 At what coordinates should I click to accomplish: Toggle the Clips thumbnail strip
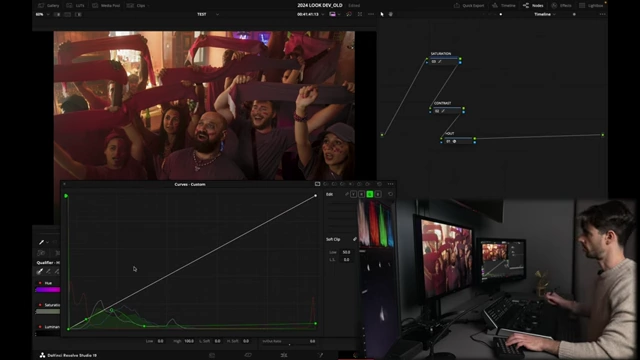coord(137,5)
